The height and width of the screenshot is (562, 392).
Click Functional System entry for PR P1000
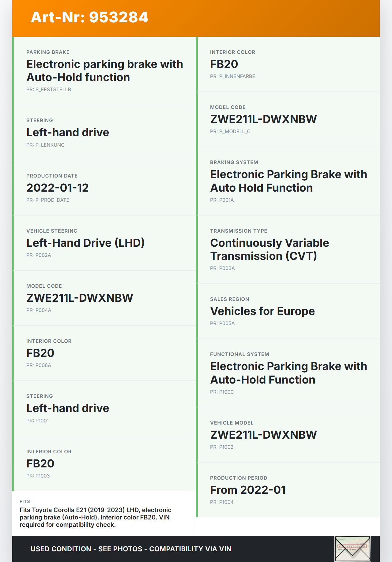288,373
